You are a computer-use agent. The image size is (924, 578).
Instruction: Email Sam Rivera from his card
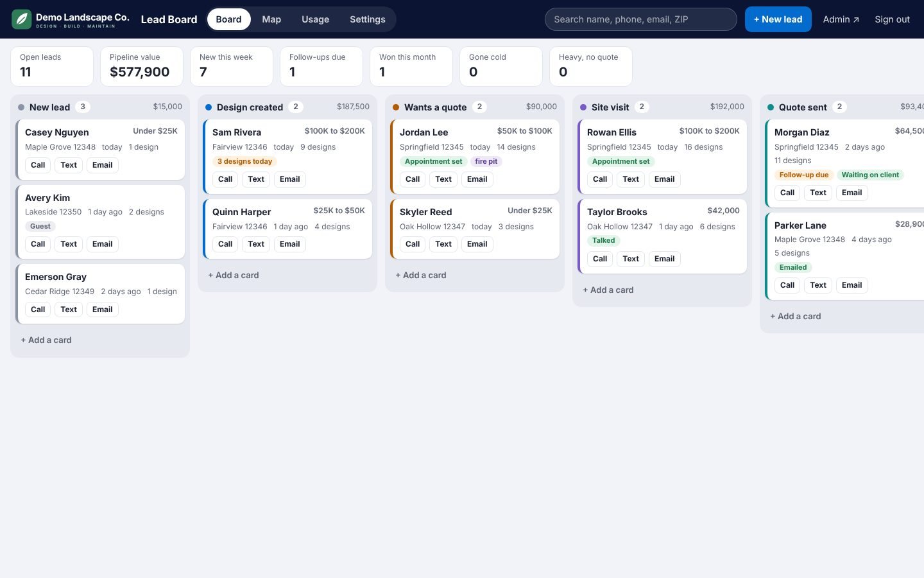pos(289,179)
